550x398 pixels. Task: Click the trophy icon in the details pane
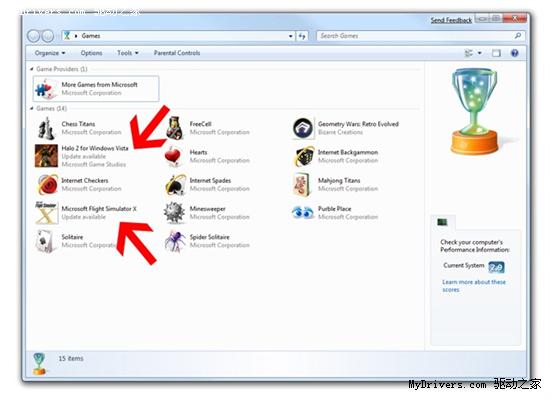[39, 364]
